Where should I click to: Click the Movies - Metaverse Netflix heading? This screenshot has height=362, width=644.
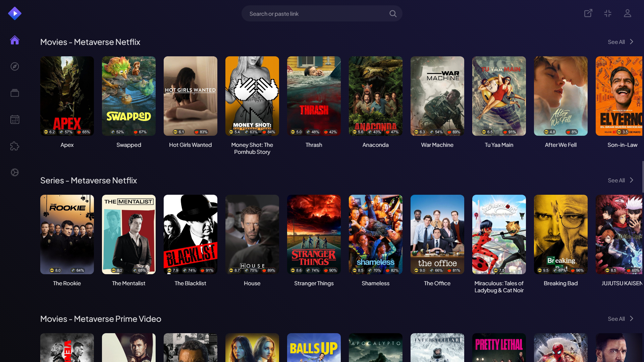[90, 42]
